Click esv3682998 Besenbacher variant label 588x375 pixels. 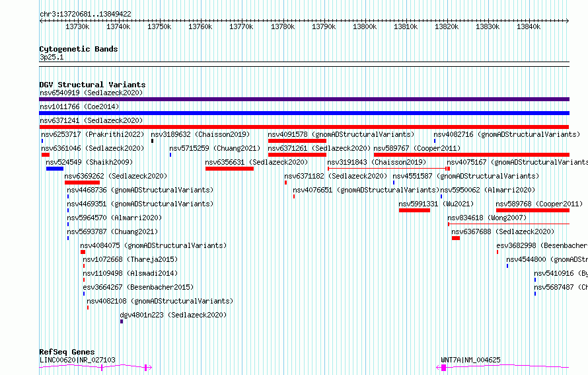point(542,245)
